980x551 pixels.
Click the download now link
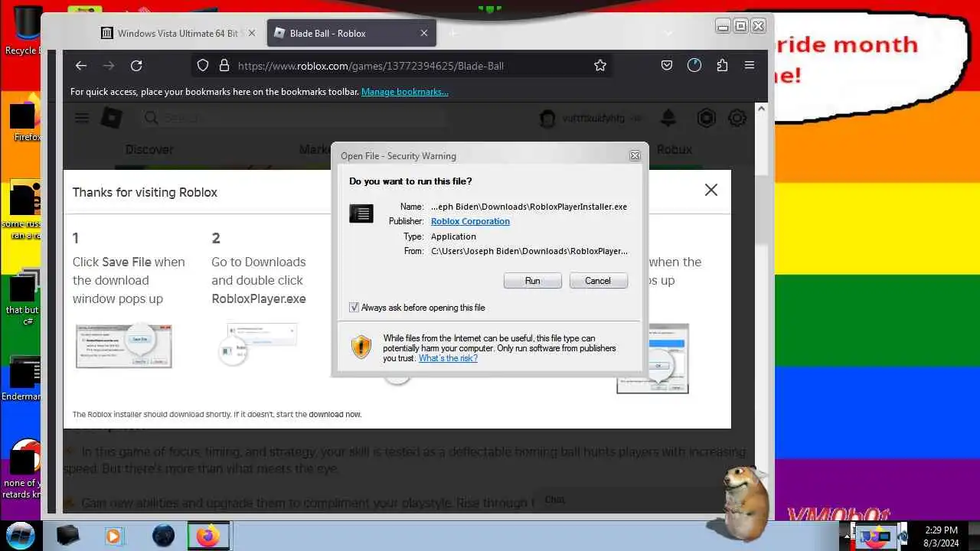(335, 415)
